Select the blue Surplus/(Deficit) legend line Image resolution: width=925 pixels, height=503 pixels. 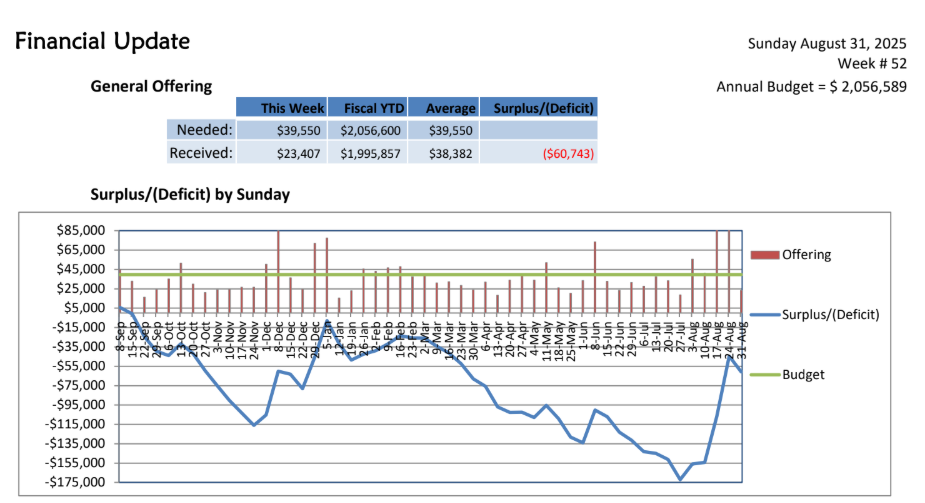763,314
